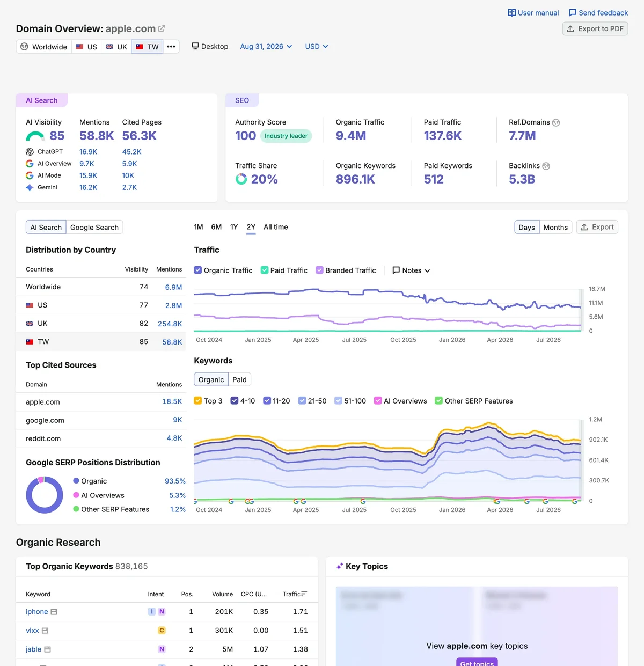Click the TW flag in Distribution table
Screen dimensions: 644x666
(30, 342)
